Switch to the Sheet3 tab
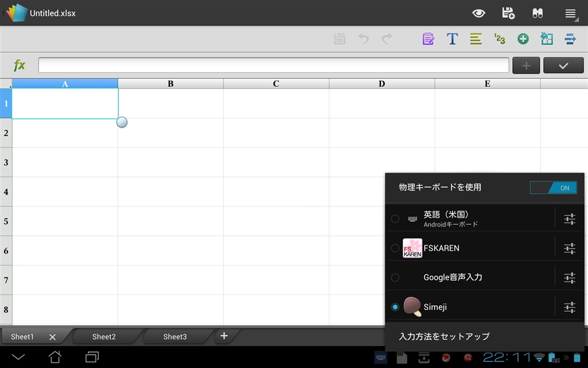588x368 pixels. [x=175, y=337]
